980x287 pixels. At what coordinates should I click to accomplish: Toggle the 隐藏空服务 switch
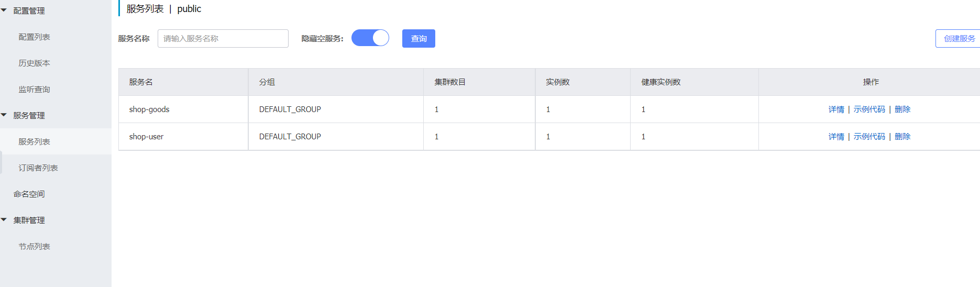pos(370,38)
